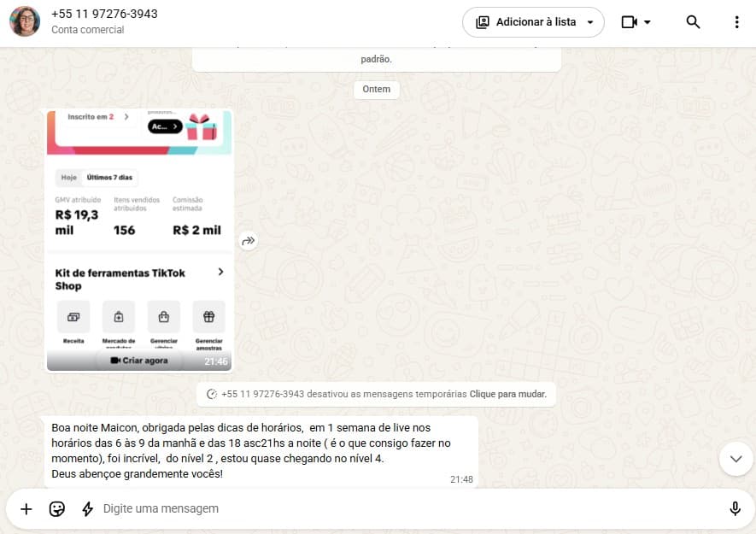Image resolution: width=756 pixels, height=534 pixels.
Task: Open the contact's profile photo
Action: point(25,21)
